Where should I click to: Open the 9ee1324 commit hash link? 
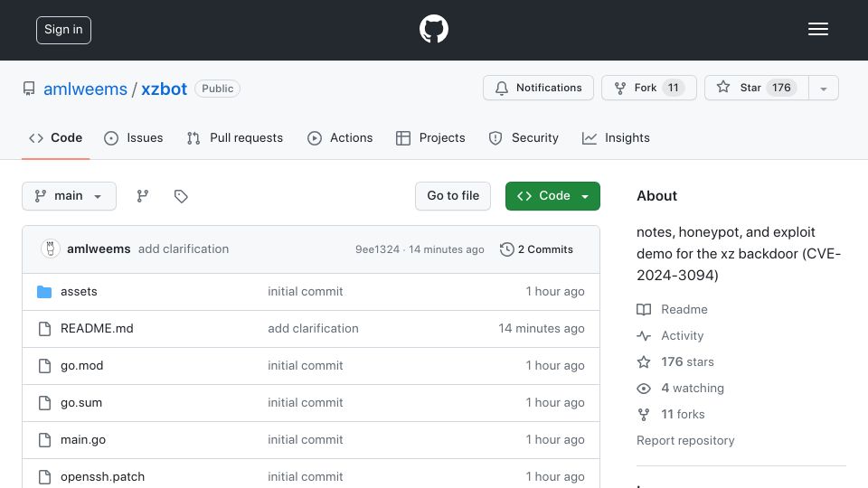pyautogui.click(x=377, y=249)
